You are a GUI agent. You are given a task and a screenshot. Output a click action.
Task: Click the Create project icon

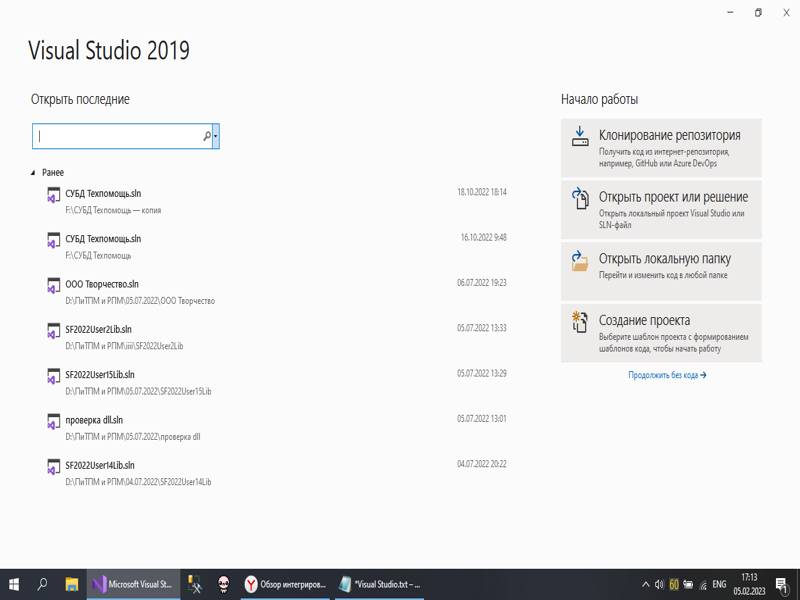(x=580, y=322)
